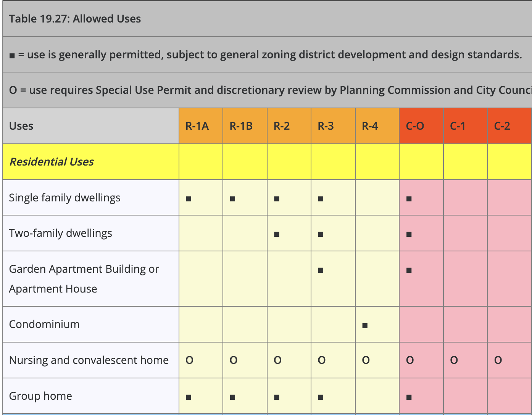Click Single family dwellings R-2 square marker
Viewport: 532px width, 415px height.
[x=277, y=199]
